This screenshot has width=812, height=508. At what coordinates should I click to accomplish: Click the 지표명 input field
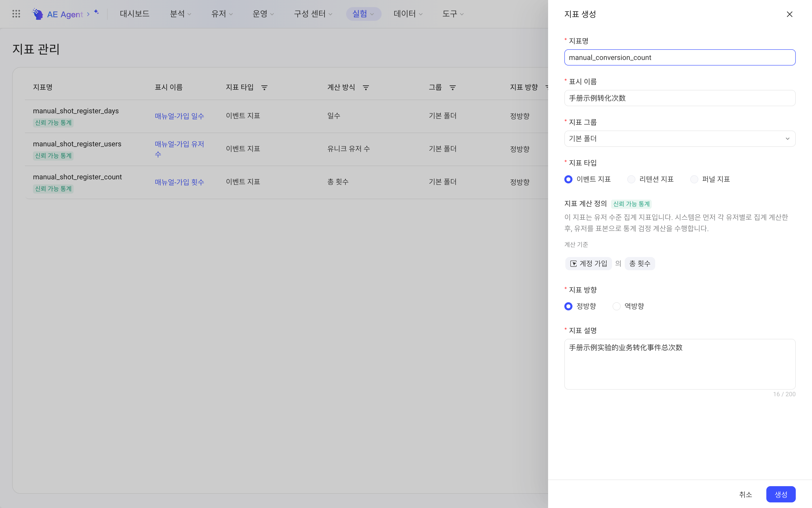point(680,57)
